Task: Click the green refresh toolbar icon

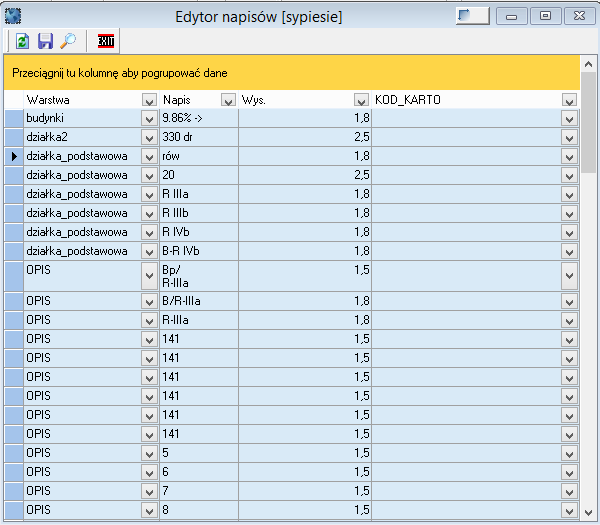Action: 22,41
